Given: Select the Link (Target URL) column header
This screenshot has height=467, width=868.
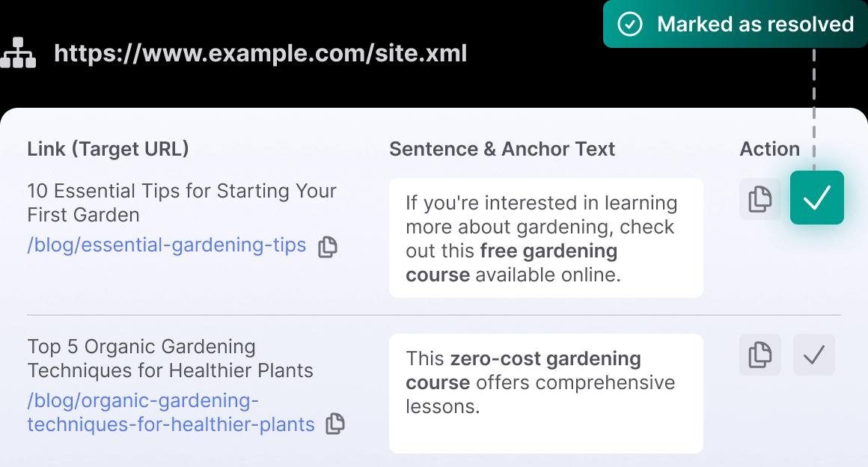Looking at the screenshot, I should coord(108,148).
